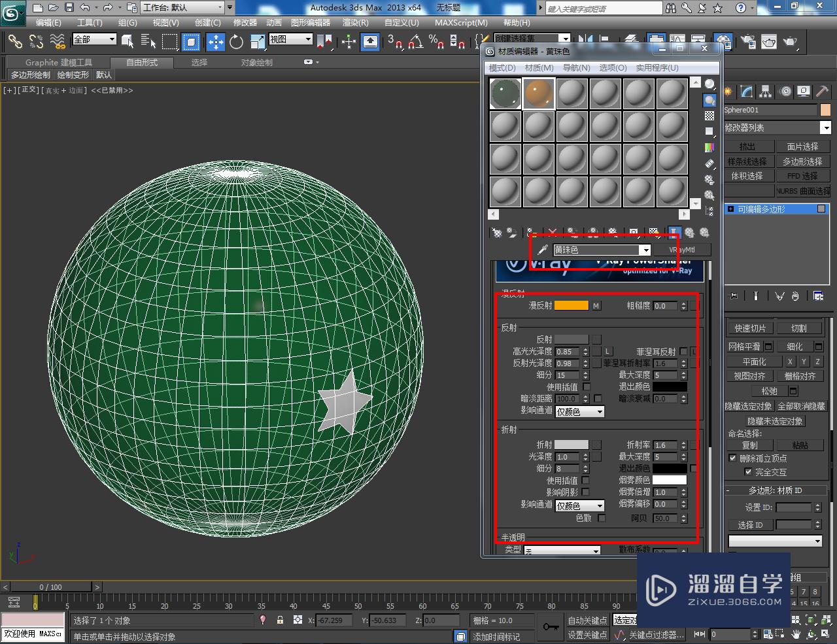
Task: Activate the Select and Link tool
Action: (15, 42)
